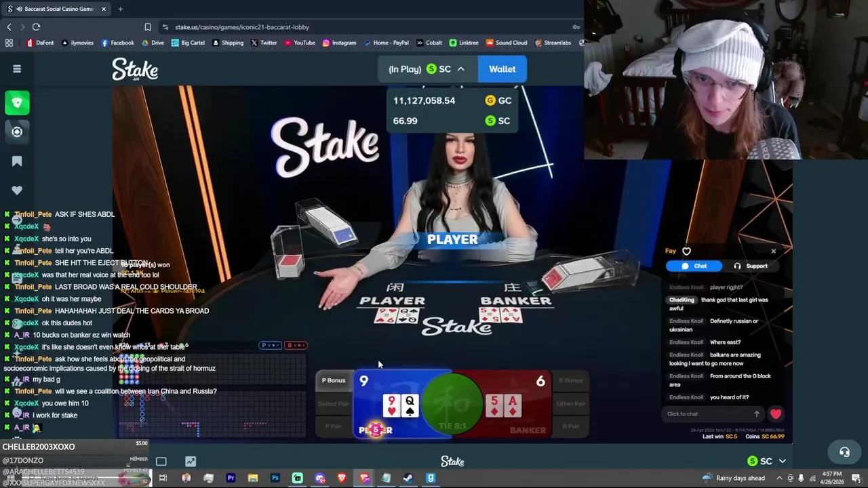The width and height of the screenshot is (868, 488).
Task: Place bet on P Pair
Action: coord(333,426)
